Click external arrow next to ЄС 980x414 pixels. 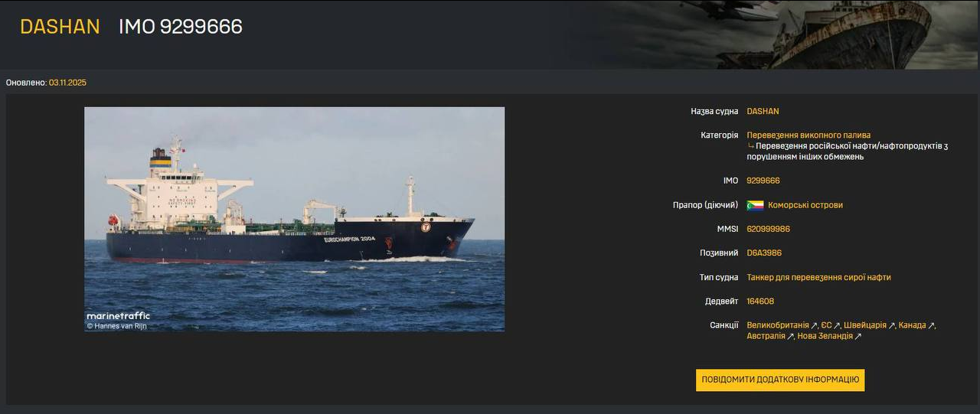(837, 326)
